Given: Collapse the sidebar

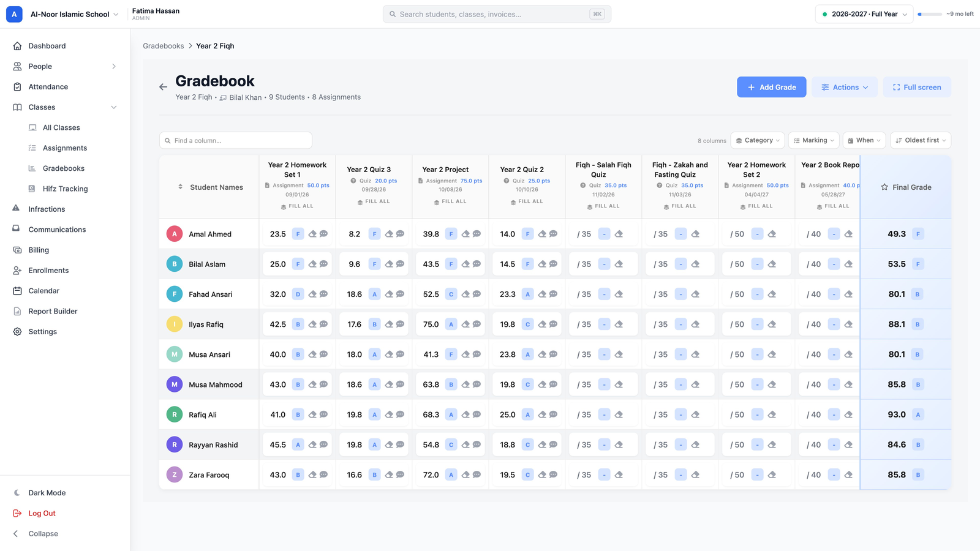Looking at the screenshot, I should (43, 534).
